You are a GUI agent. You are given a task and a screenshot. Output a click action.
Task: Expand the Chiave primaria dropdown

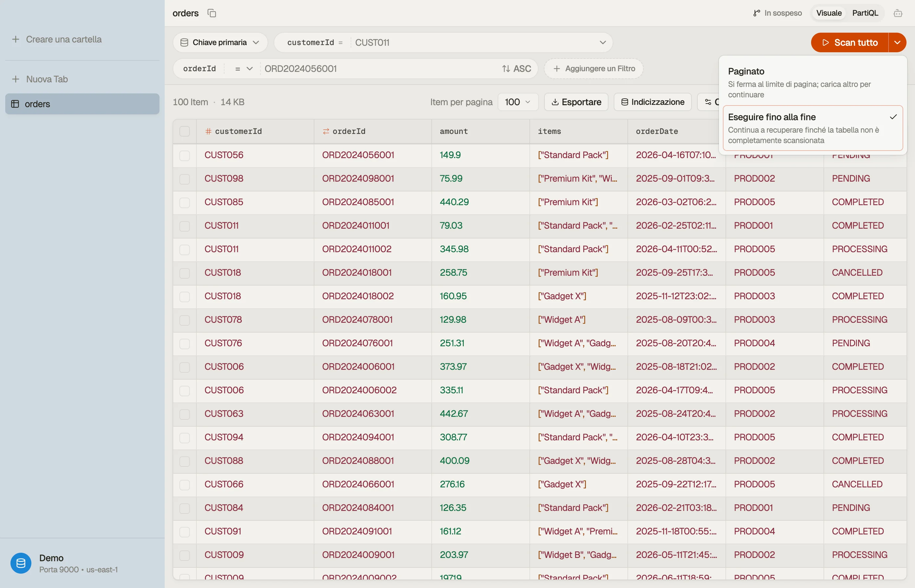point(220,42)
